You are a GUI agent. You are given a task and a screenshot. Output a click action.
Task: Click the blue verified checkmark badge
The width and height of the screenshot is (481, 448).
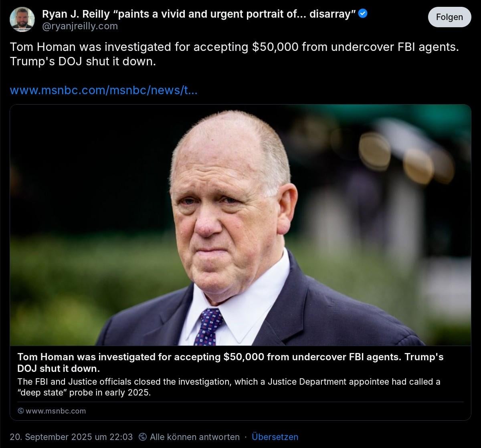[x=363, y=14]
